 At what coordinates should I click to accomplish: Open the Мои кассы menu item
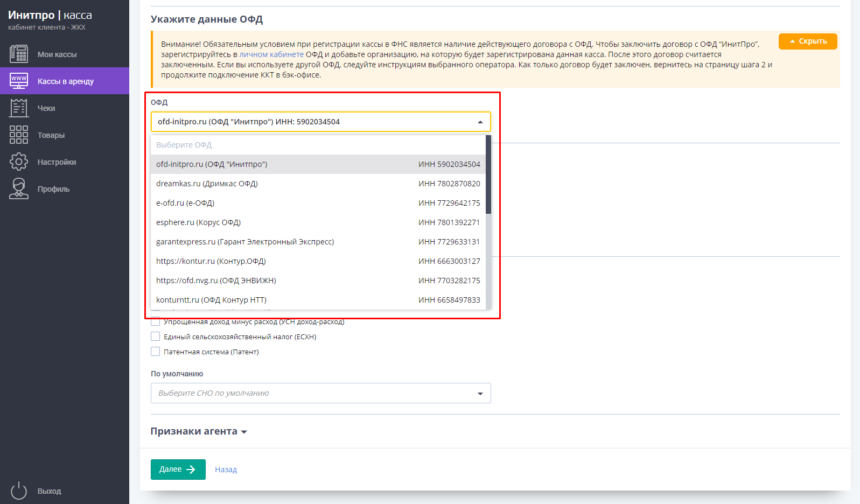pyautogui.click(x=65, y=54)
